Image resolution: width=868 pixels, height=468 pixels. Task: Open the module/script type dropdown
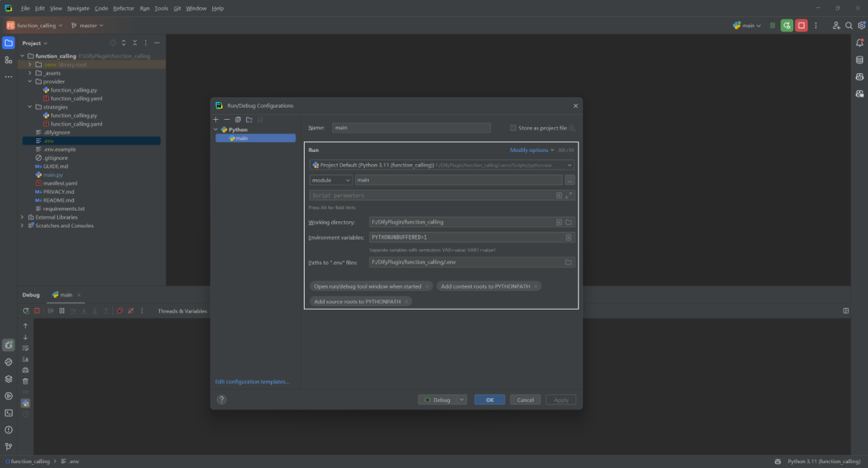(x=330, y=180)
